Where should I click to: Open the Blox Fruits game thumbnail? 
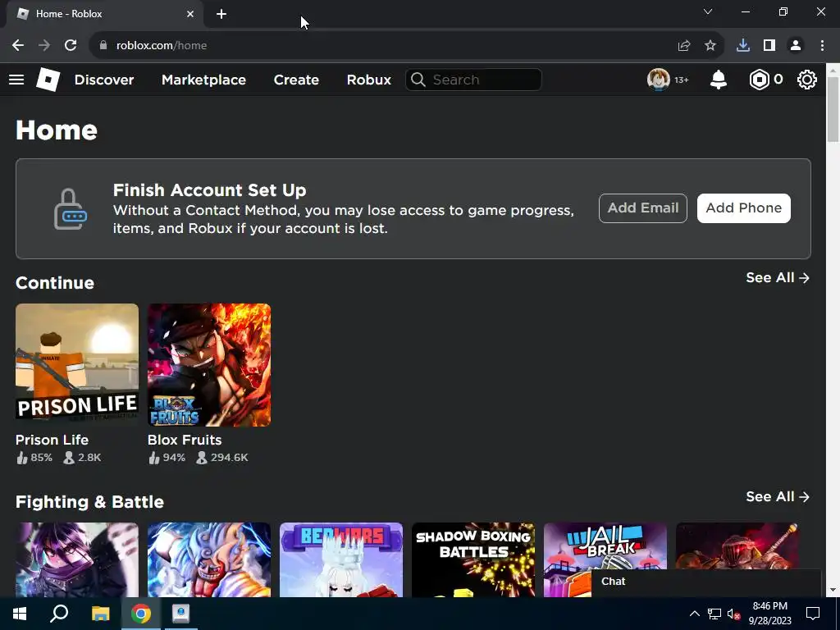(x=209, y=365)
